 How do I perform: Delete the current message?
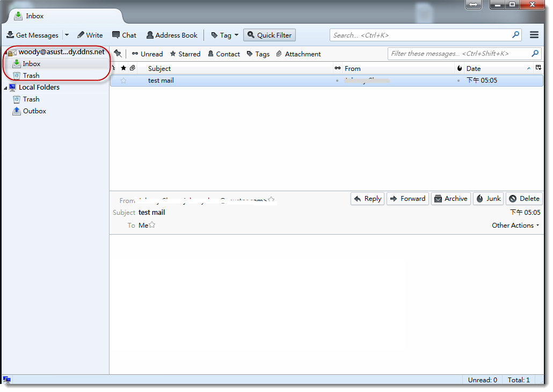(x=523, y=198)
